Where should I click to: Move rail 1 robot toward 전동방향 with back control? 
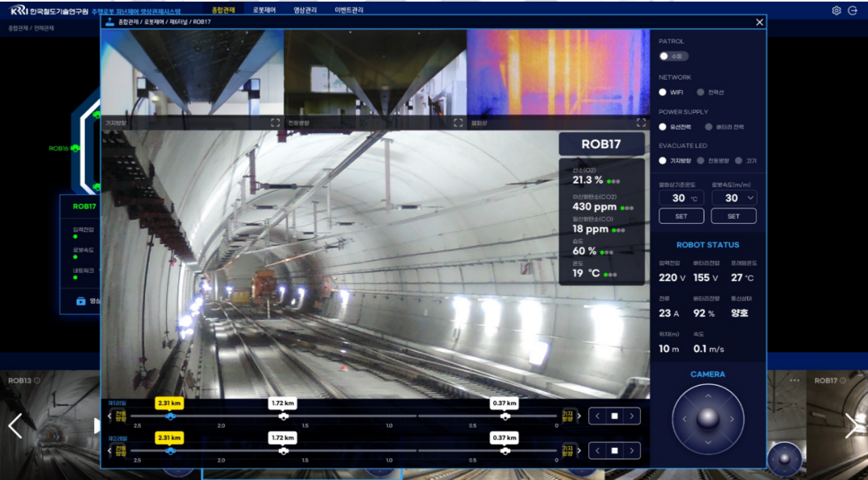[x=597, y=416]
